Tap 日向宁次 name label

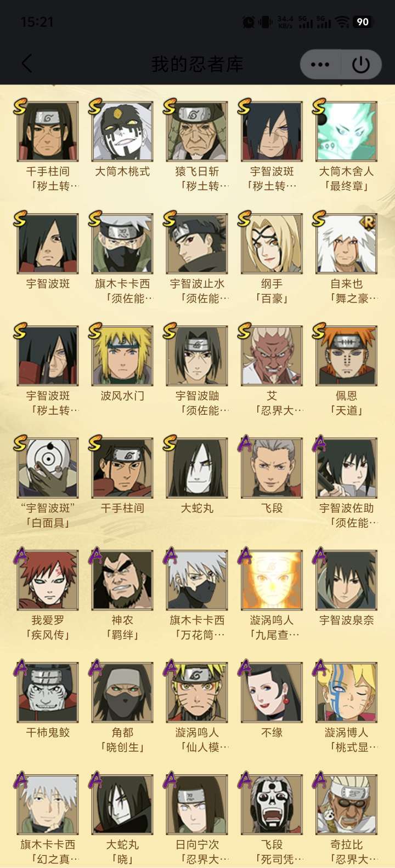[x=197, y=844]
